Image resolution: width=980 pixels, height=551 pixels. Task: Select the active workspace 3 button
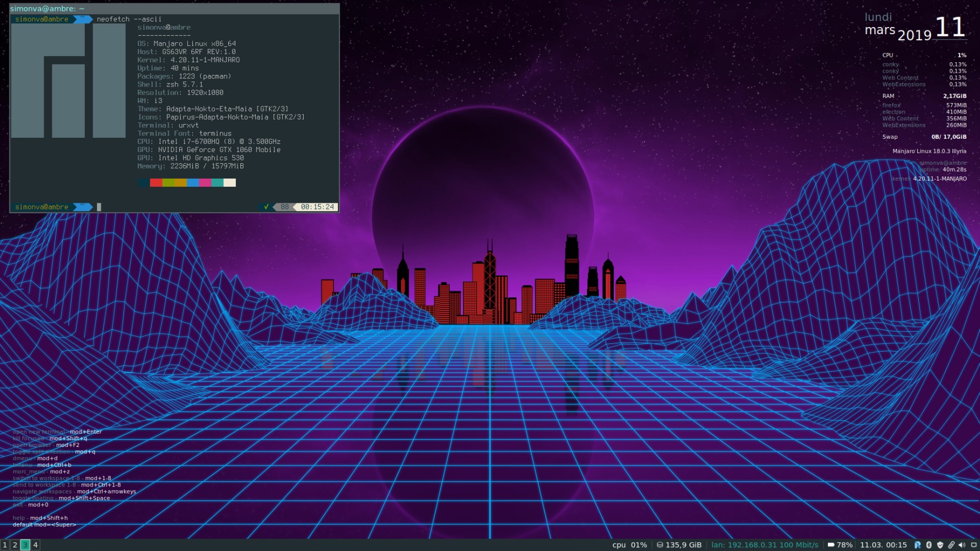[25, 545]
